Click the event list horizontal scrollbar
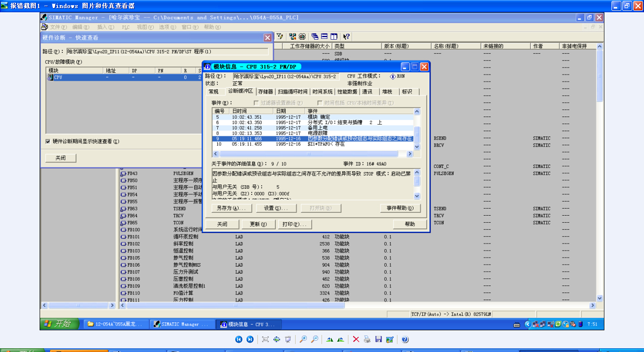 click(x=313, y=154)
